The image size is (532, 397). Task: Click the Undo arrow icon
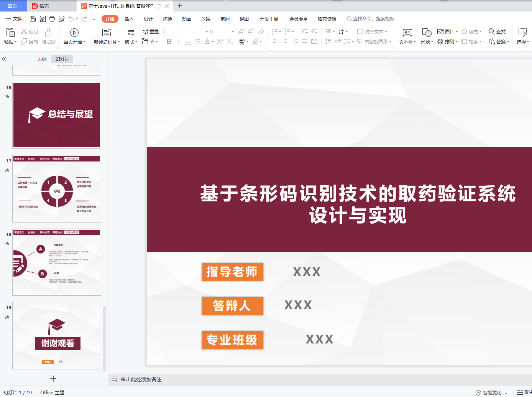[x=71, y=19]
